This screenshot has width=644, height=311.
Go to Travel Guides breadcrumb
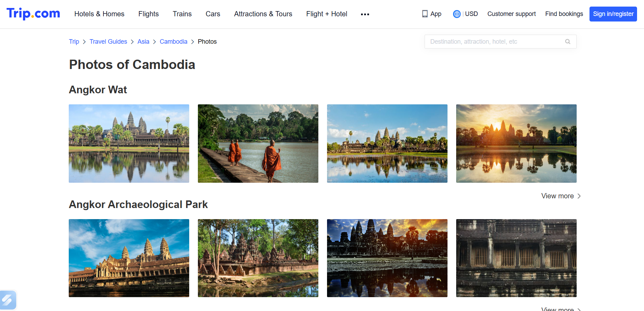coord(108,42)
